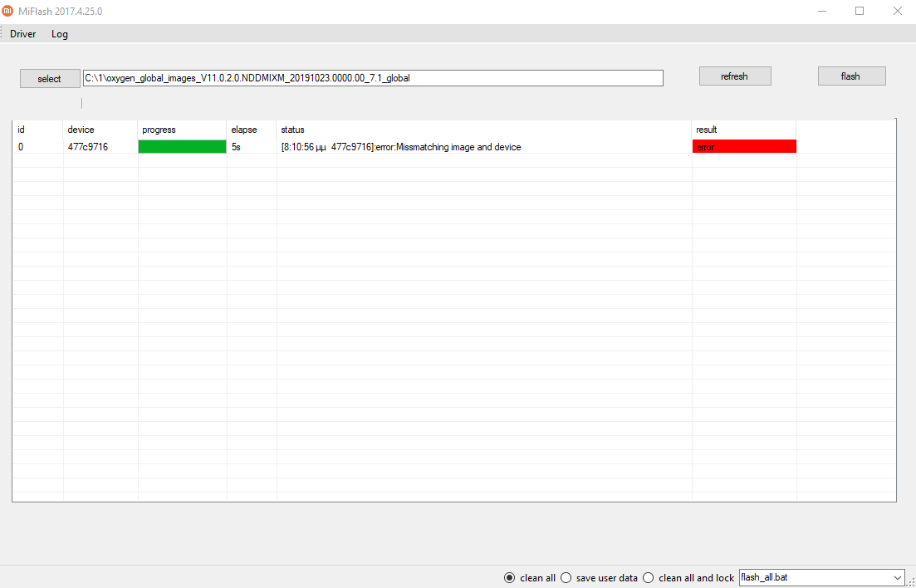Click the window resize grip corner
This screenshot has width=916, height=588.
point(911,583)
